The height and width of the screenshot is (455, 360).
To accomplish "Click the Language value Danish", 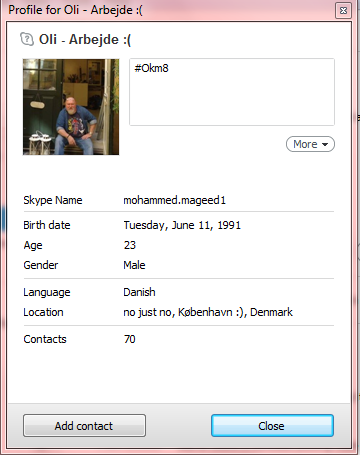I will [139, 292].
